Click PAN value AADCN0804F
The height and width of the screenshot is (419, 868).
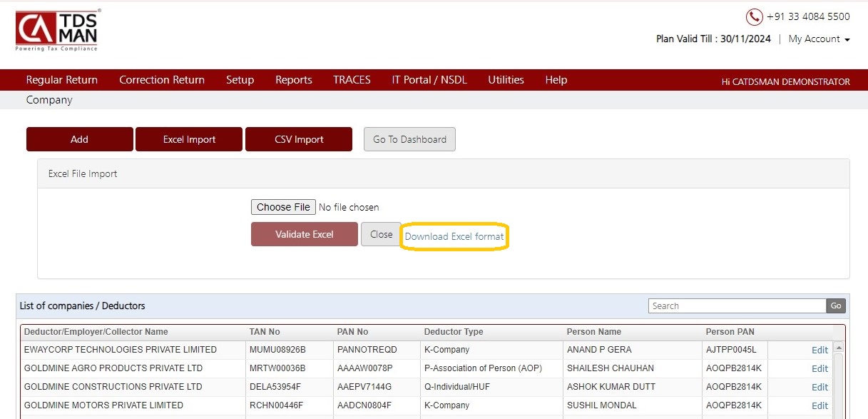click(x=364, y=405)
